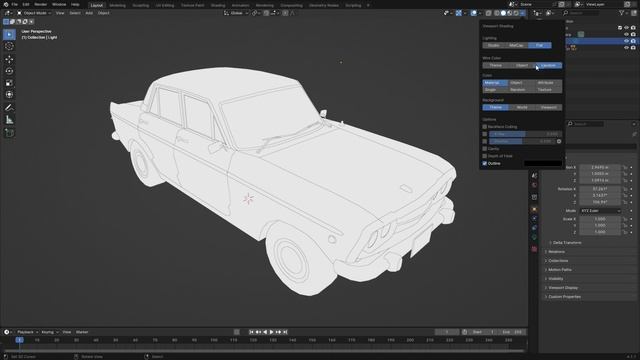640x360 pixels.
Task: Toggle eye visibility of highlighted outliner row
Action: [x=626, y=41]
